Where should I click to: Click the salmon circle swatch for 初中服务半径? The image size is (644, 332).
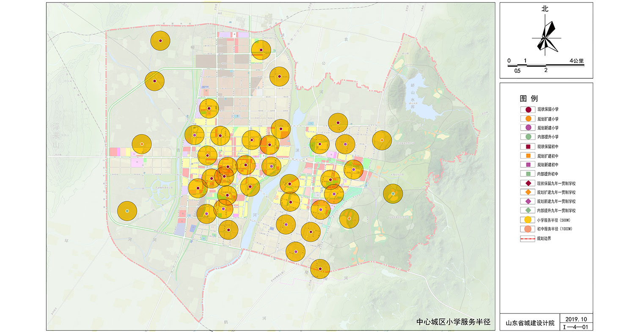[x=528, y=229]
